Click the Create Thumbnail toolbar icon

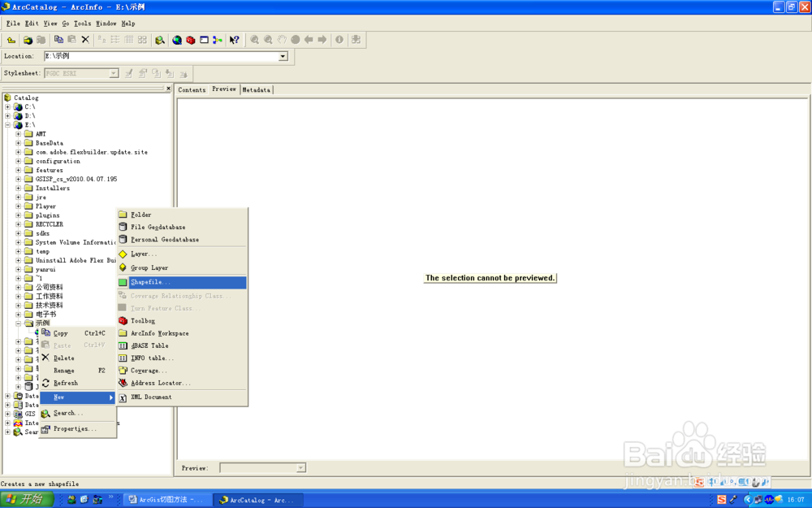pos(356,40)
